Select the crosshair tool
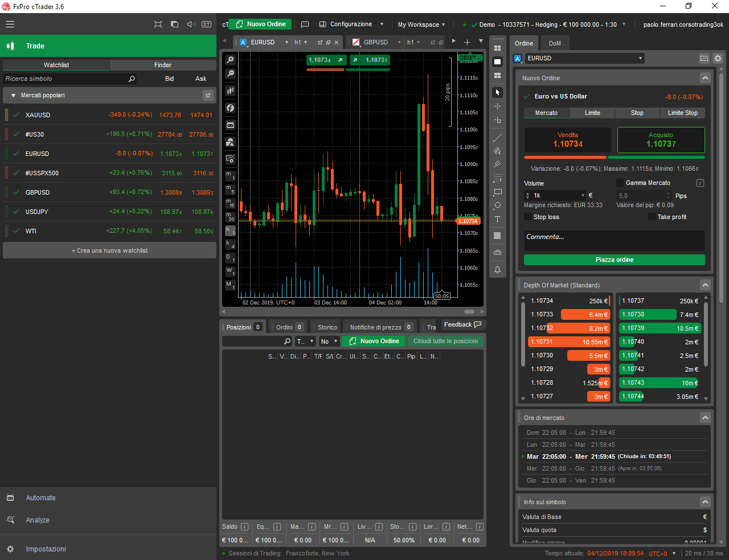The height and width of the screenshot is (560, 729). [497, 106]
